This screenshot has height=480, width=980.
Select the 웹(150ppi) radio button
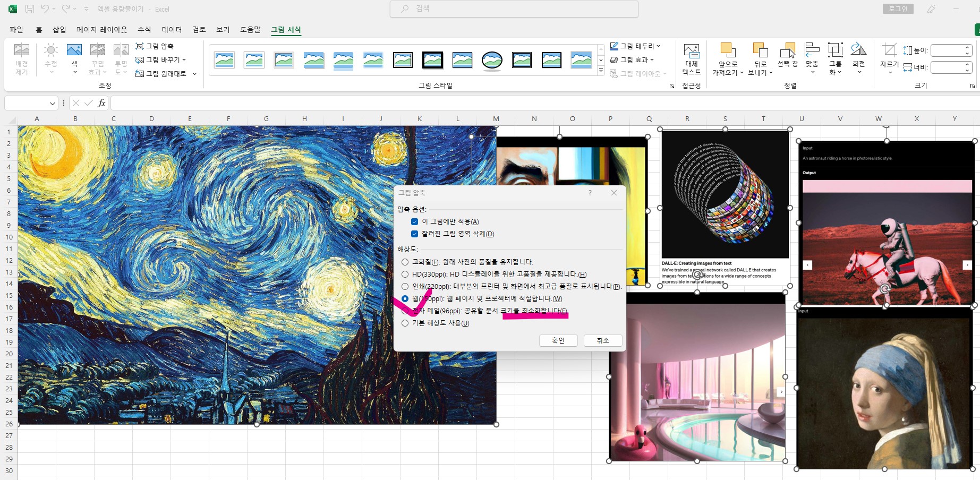point(405,298)
